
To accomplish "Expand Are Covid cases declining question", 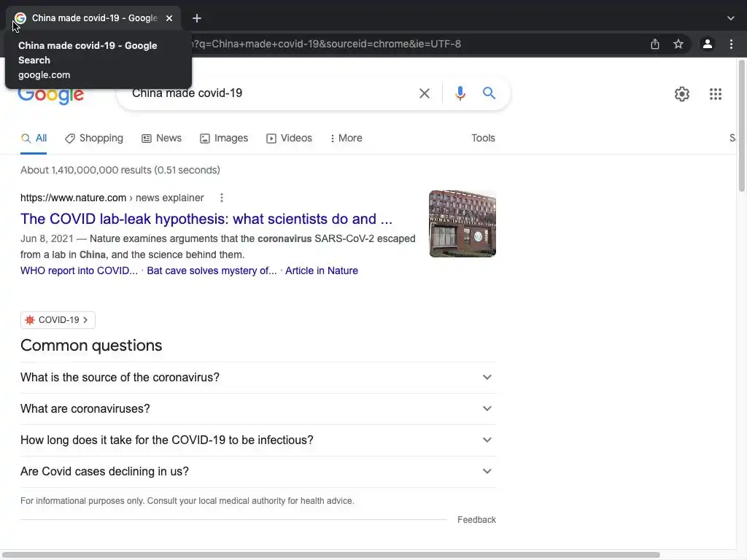I will [x=258, y=472].
